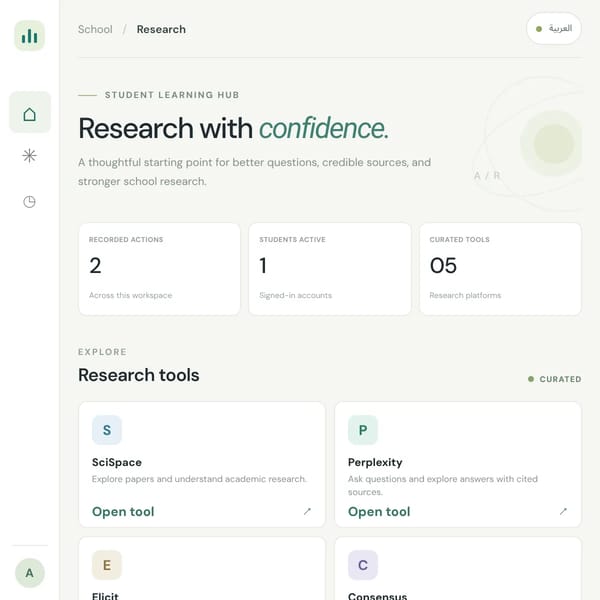Click the STUDENT LEARNING HUB label
This screenshot has width=600, height=600.
[172, 95]
